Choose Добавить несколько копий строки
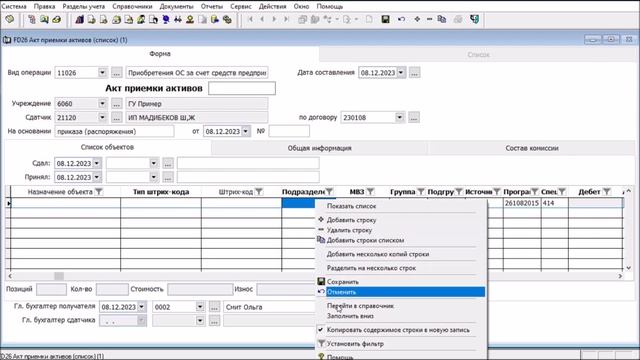 tap(378, 254)
